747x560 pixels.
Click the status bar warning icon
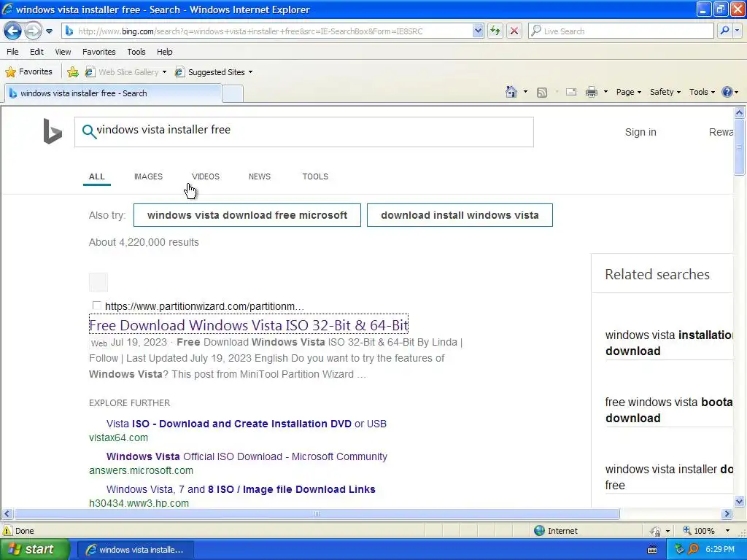click(7, 531)
